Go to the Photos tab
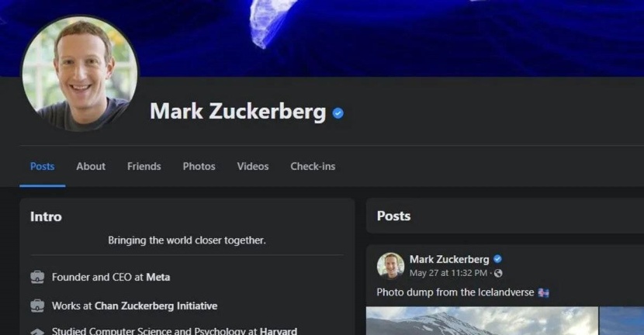This screenshot has height=335, width=644. [199, 166]
